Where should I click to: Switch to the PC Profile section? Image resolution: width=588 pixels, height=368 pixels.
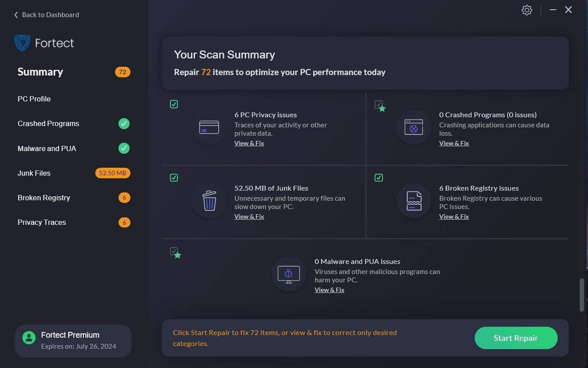pos(34,99)
